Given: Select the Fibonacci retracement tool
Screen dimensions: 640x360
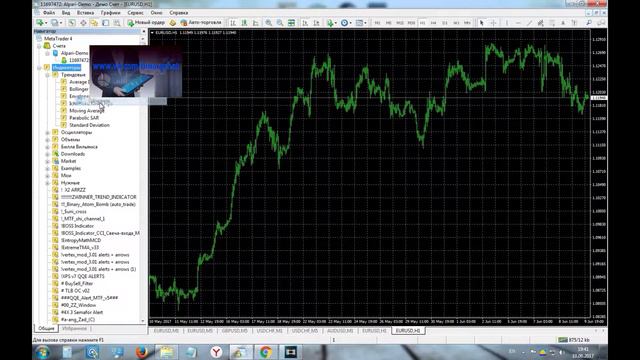Looking at the screenshot, I should (x=552, y=23).
